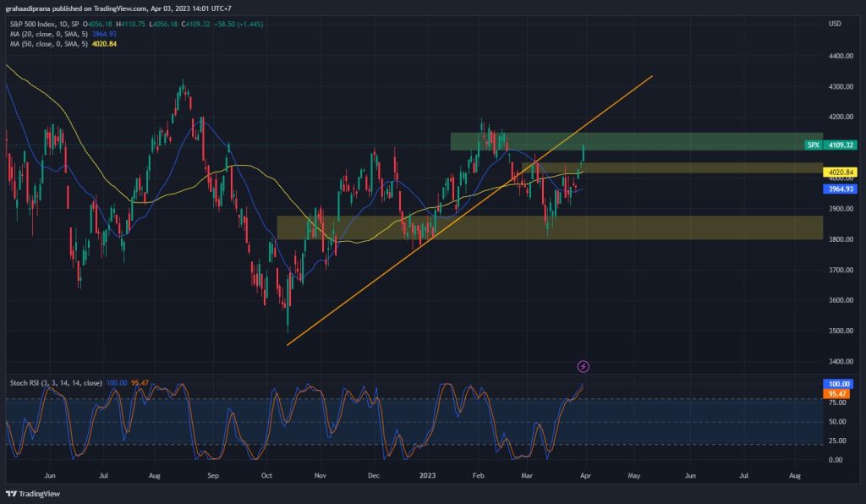Select the large yellow support zone rectangle
This screenshot has height=504, width=866.
(550, 227)
